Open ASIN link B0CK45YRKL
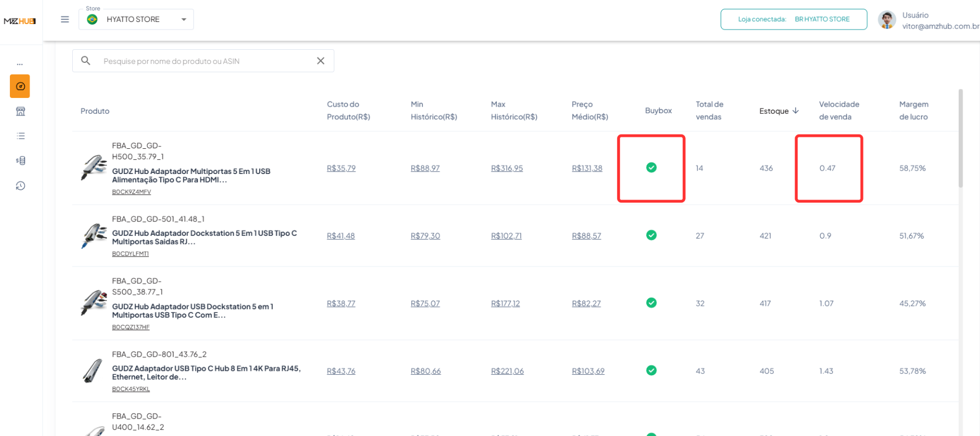980x436 pixels. point(131,389)
